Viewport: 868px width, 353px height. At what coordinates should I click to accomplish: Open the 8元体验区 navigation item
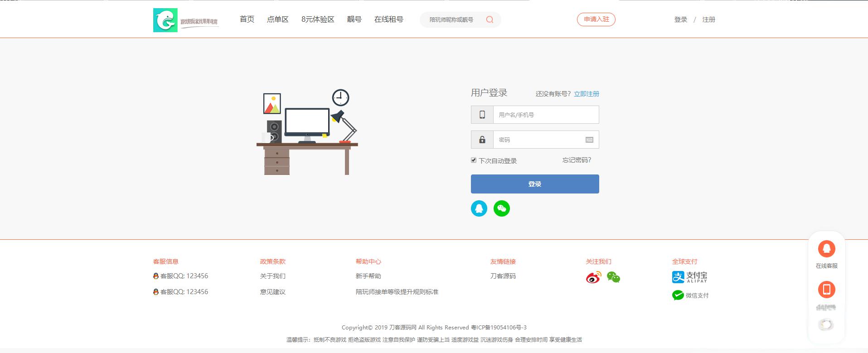click(x=318, y=19)
